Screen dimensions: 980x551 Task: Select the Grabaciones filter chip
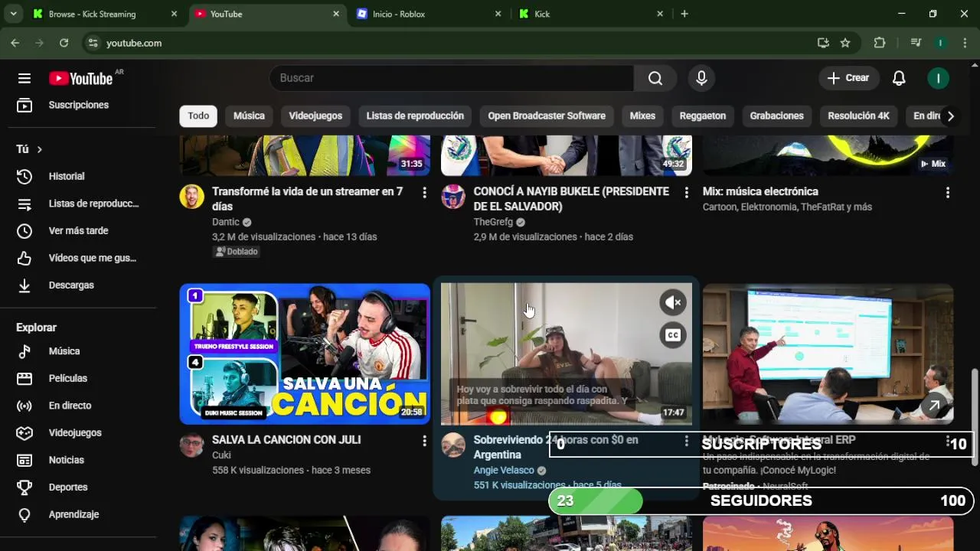pyautogui.click(x=776, y=116)
